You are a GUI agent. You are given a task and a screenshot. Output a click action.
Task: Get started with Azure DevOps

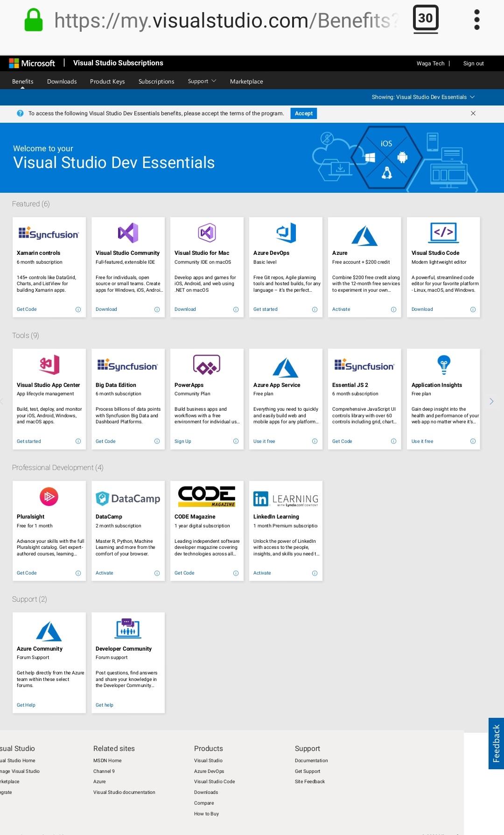[266, 309]
